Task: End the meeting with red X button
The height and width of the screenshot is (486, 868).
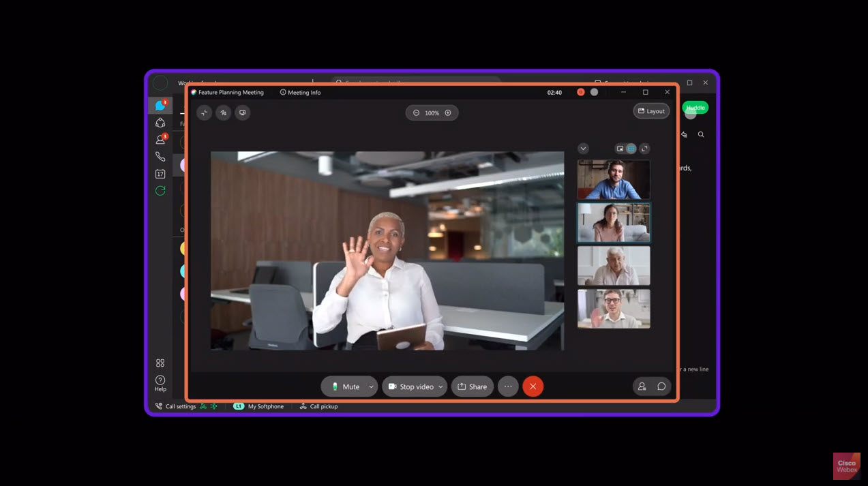Action: pos(533,386)
